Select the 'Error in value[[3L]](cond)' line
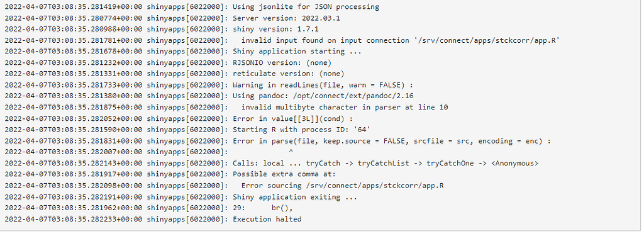 pyautogui.click(x=179, y=119)
